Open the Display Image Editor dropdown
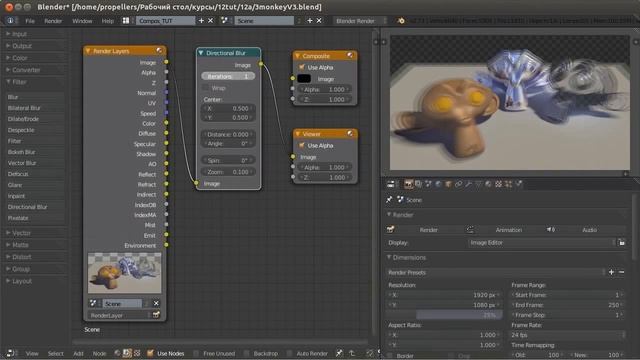 point(542,242)
